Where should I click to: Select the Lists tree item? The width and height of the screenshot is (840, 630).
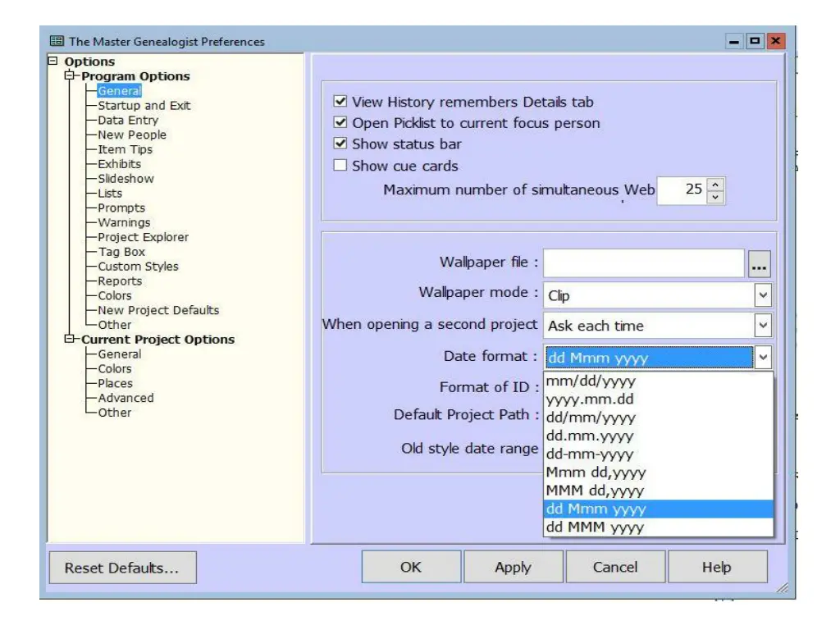pos(110,194)
